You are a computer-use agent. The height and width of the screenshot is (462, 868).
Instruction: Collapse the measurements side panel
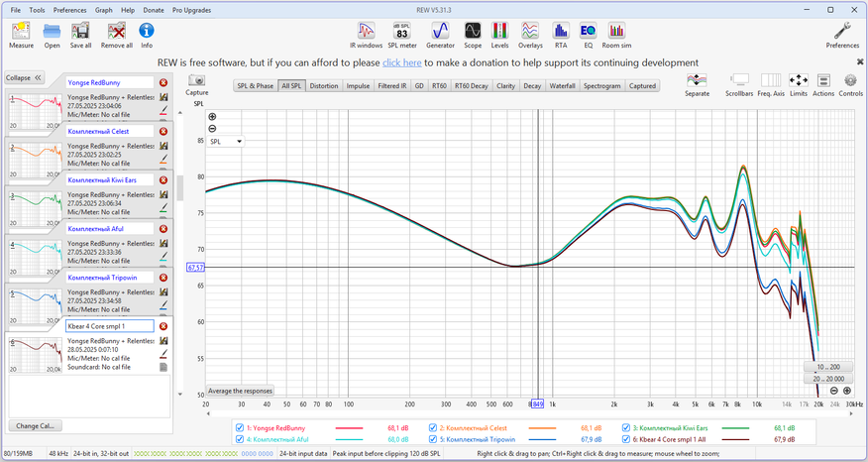tap(24, 77)
